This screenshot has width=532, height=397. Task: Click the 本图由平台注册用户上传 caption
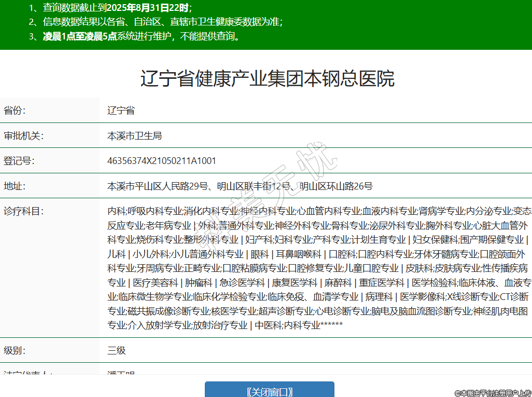pyautogui.click(x=493, y=393)
